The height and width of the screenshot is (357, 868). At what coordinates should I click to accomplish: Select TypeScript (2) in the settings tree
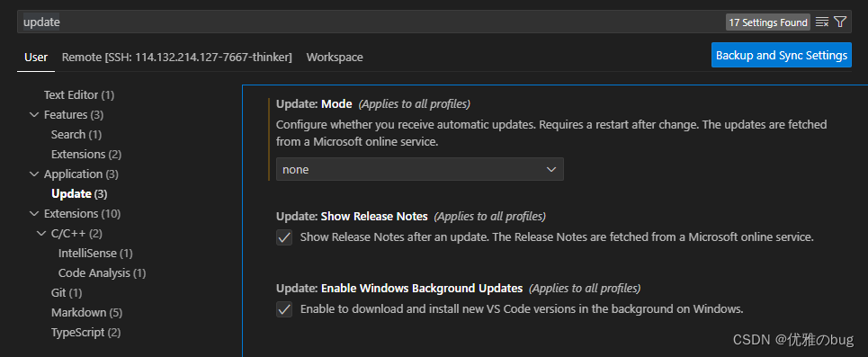[x=85, y=333]
